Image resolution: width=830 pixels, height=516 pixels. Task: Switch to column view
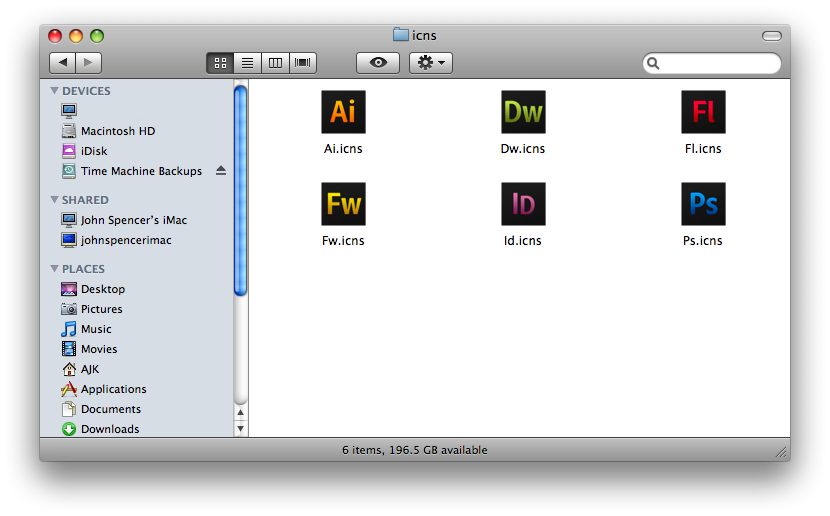click(275, 63)
